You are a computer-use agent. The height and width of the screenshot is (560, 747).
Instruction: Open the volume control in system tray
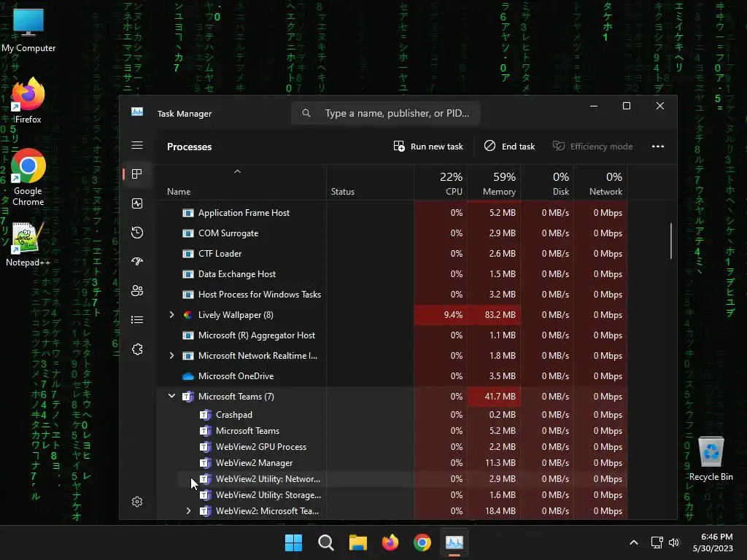pos(673,542)
